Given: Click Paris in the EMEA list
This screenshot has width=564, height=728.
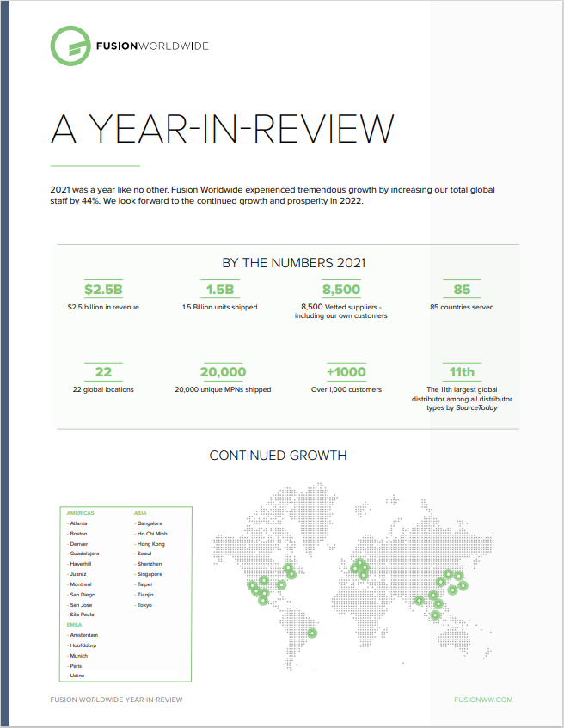Looking at the screenshot, I should [x=76, y=666].
